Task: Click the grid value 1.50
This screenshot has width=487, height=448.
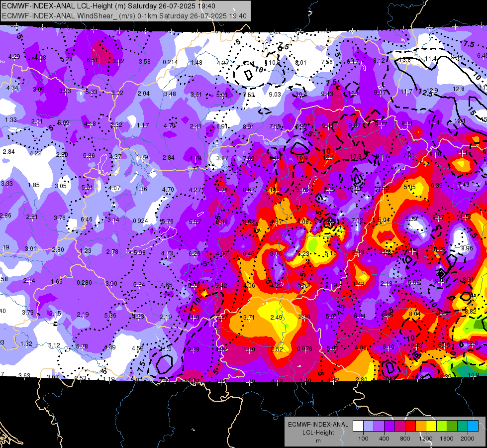Action: 249,349
